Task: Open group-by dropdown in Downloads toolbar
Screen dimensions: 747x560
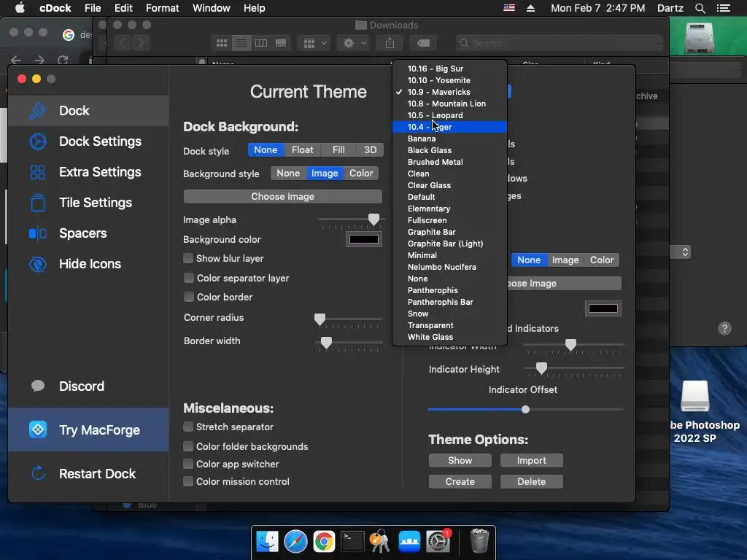Action: point(314,43)
